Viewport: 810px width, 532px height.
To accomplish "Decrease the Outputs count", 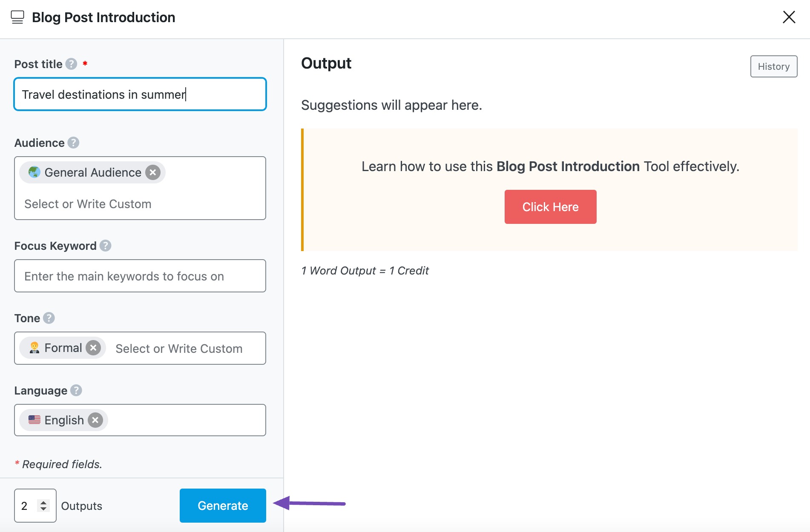I will tap(44, 510).
